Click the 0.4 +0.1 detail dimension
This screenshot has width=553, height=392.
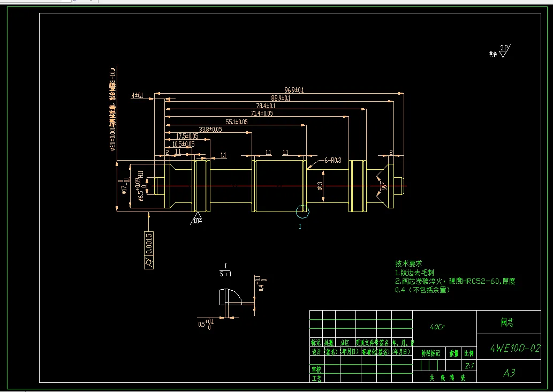[262, 283]
